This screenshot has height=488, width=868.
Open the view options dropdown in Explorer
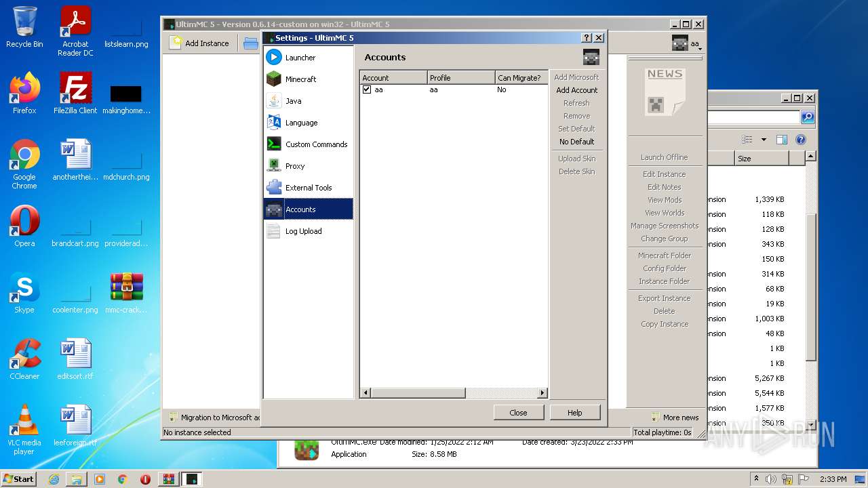tap(764, 140)
